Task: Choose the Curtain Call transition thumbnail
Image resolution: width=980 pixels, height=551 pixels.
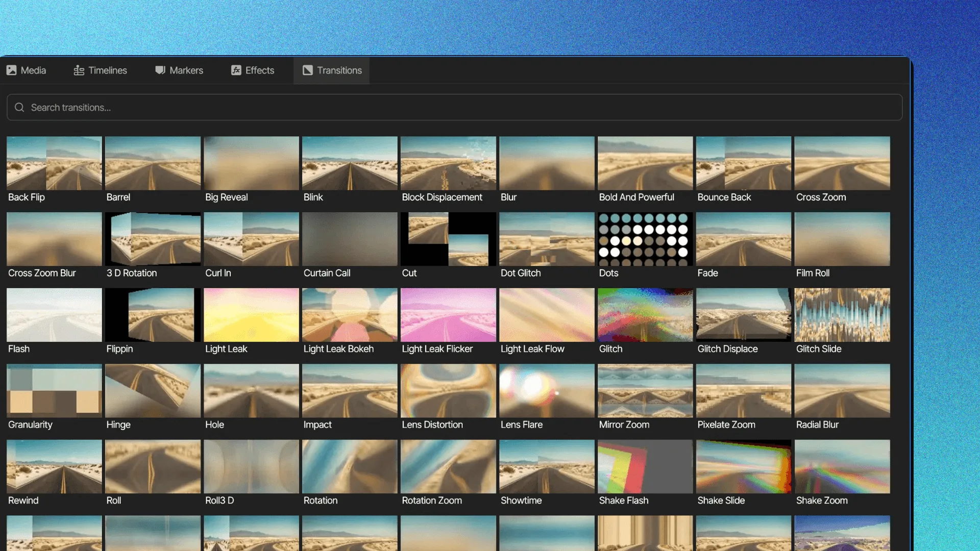Action: pyautogui.click(x=350, y=239)
